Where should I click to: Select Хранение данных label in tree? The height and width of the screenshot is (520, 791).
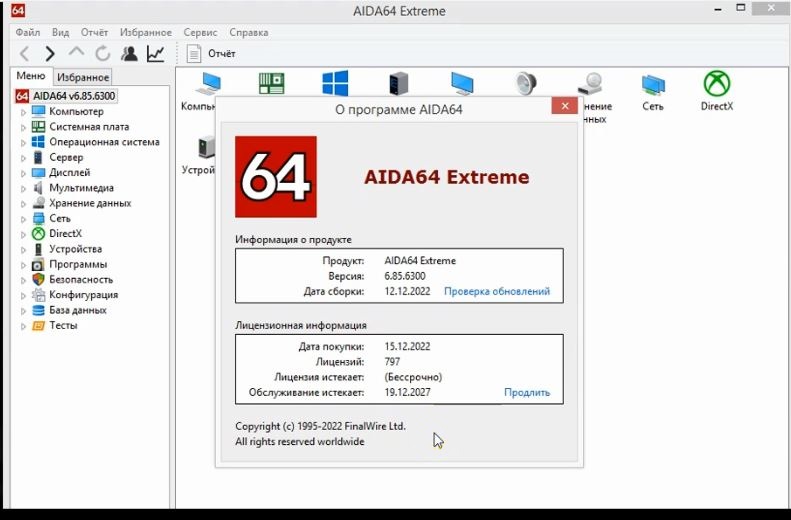[90, 203]
